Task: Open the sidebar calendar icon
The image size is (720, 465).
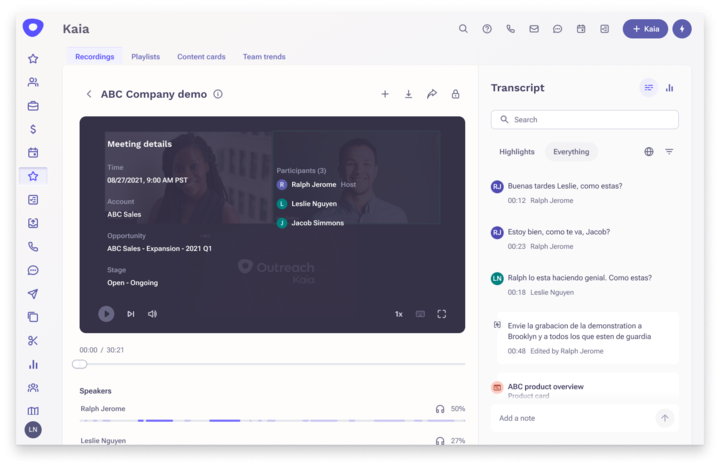Action: click(33, 153)
